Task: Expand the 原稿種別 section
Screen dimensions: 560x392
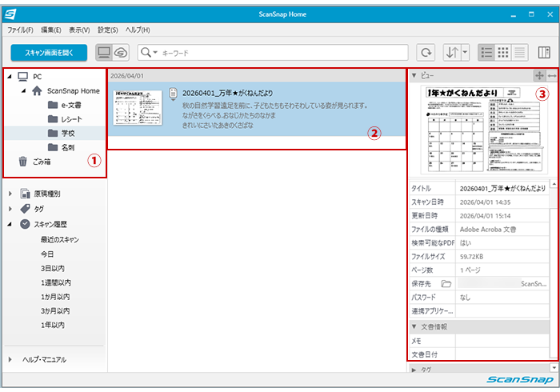Action: (10, 194)
